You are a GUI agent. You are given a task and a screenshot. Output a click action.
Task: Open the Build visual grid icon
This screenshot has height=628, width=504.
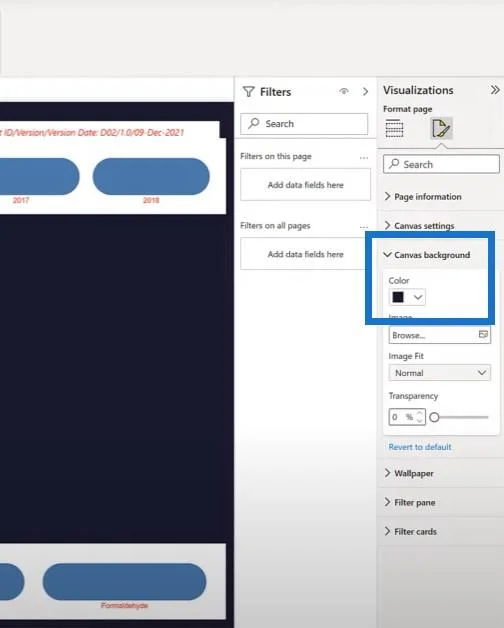pos(394,128)
